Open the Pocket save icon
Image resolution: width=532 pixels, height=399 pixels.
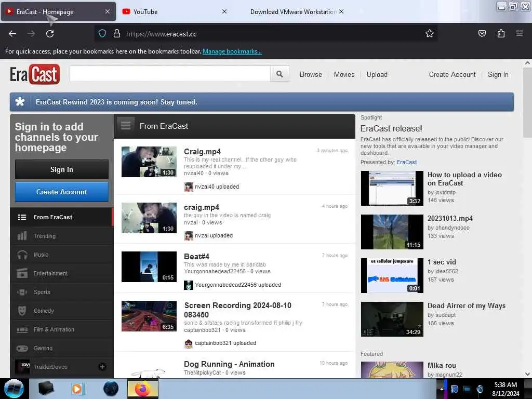pyautogui.click(x=482, y=33)
